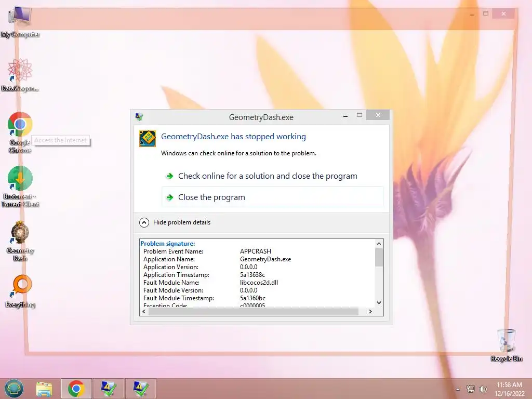Open network status tray icon
The image size is (532, 399).
tap(470, 389)
